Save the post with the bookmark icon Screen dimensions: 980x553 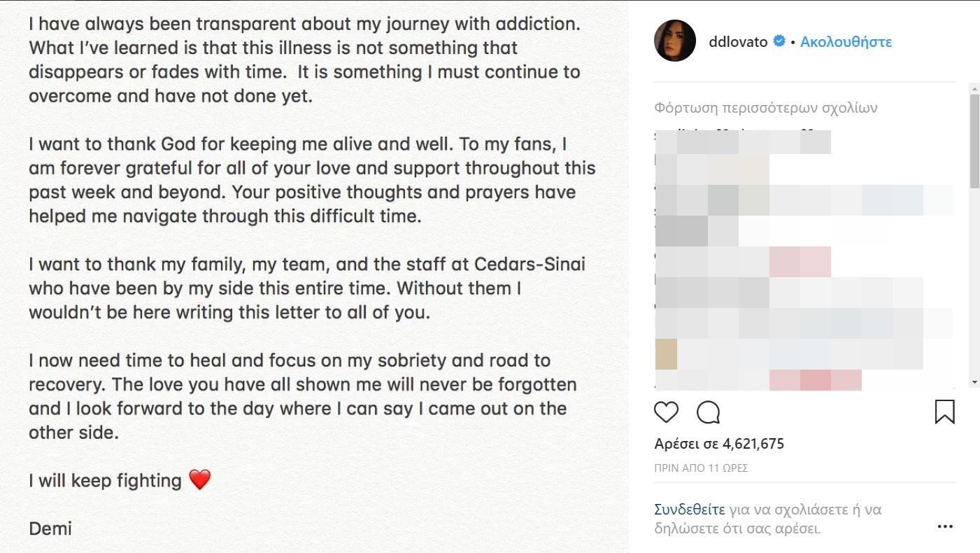click(944, 412)
